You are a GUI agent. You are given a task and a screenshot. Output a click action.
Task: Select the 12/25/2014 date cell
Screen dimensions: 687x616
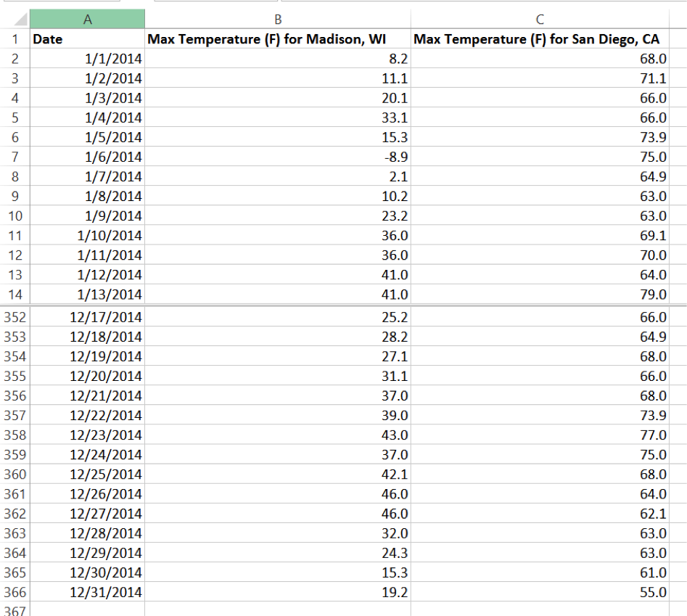[87, 475]
